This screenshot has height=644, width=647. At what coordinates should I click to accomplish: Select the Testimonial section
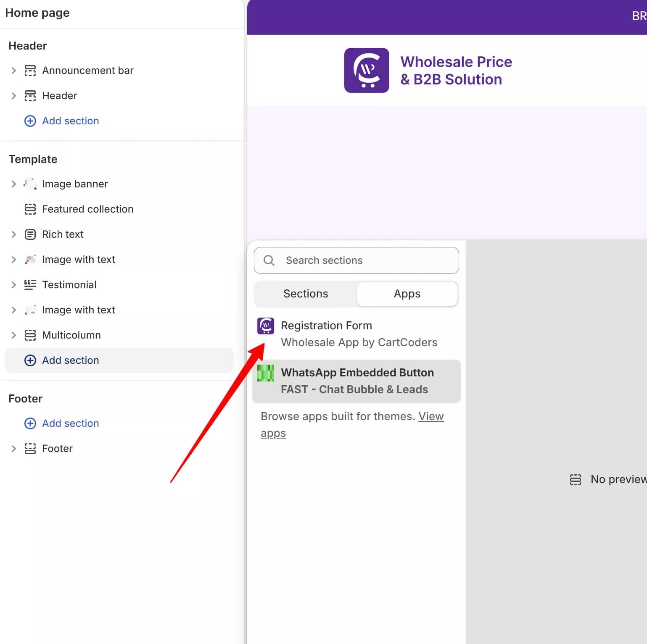[x=119, y=285]
